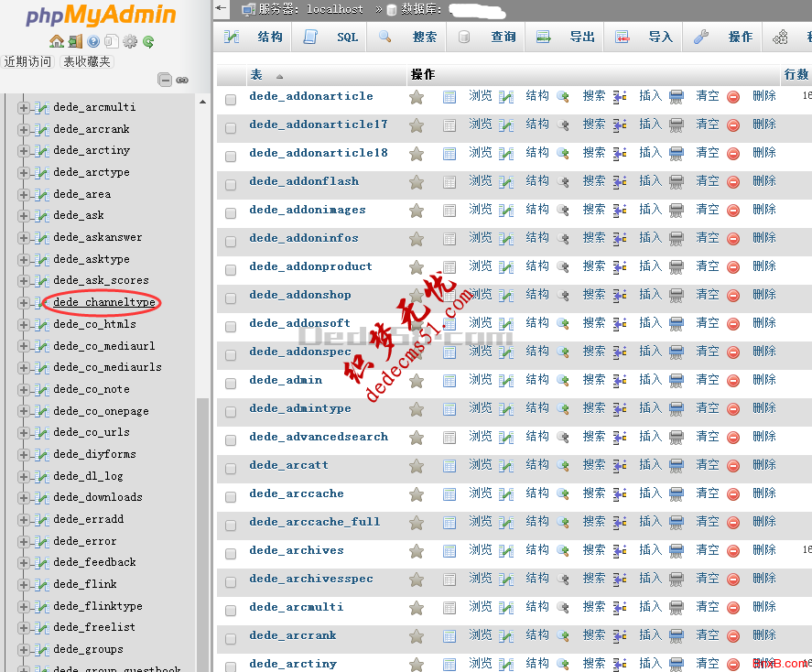This screenshot has width=812, height=672.
Task: Check the dede_archivesspec row checkbox
Action: click(231, 582)
